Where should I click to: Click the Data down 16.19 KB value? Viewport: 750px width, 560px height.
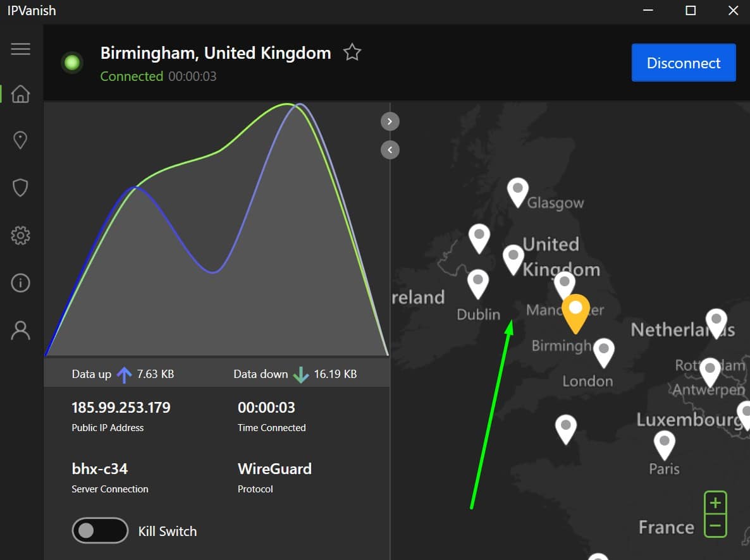pos(335,374)
